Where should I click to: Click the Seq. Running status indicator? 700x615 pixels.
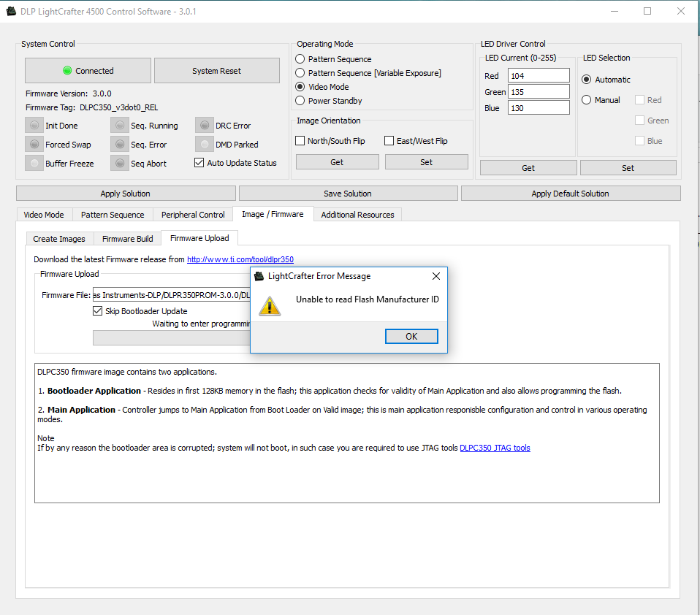pos(120,126)
